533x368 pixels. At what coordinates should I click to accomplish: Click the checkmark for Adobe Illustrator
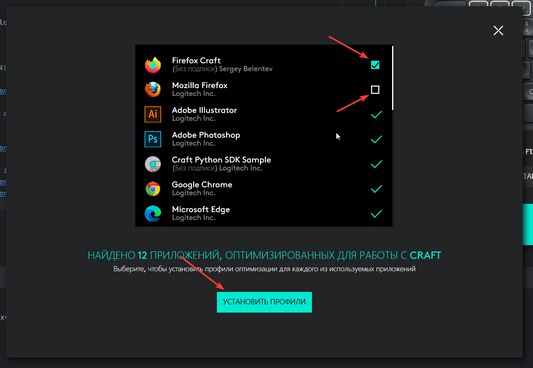376,115
